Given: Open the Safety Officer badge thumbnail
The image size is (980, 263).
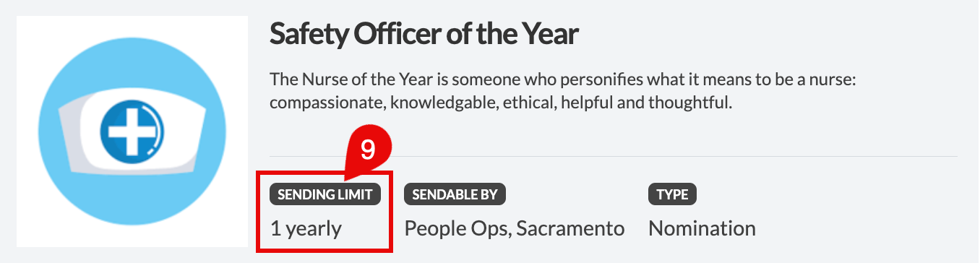Looking at the screenshot, I should (132, 131).
